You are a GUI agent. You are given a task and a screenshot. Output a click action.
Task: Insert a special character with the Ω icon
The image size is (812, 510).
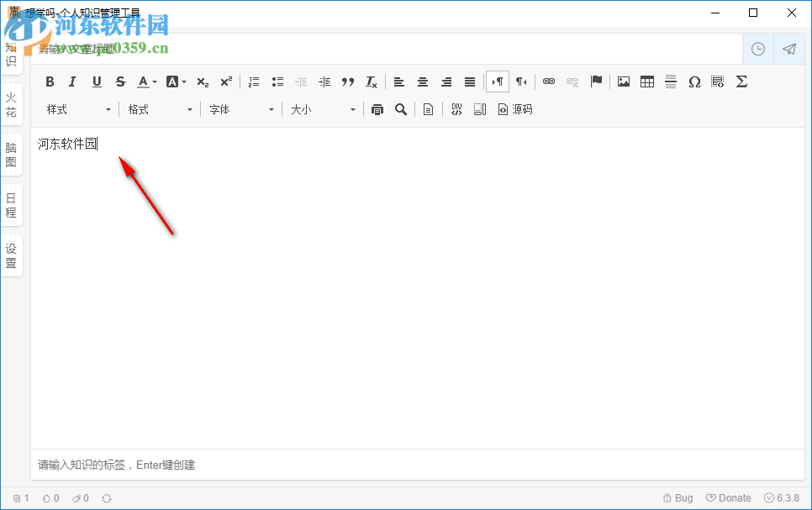tap(694, 81)
